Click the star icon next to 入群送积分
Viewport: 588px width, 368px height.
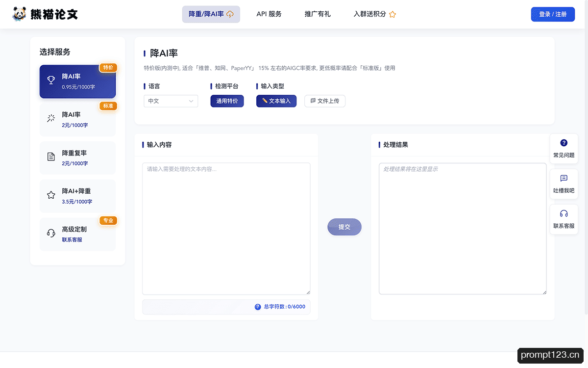(x=392, y=15)
